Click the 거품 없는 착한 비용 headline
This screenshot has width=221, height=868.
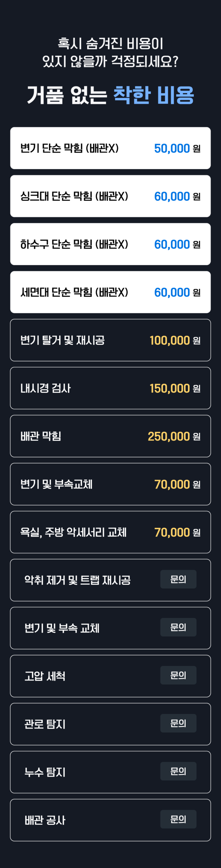pyautogui.click(x=110, y=95)
